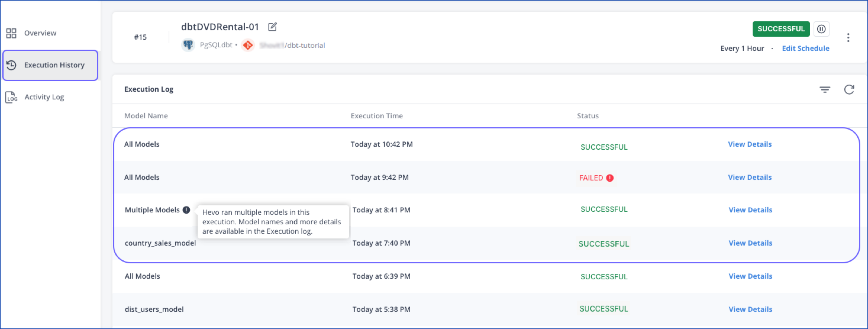The width and height of the screenshot is (868, 329).
Task: Select the Model Name column header
Action: coord(146,116)
